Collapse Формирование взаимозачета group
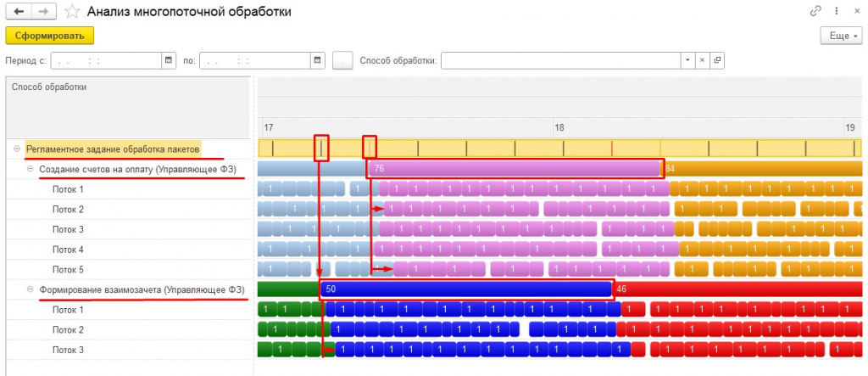The width and height of the screenshot is (868, 376). 30,289
